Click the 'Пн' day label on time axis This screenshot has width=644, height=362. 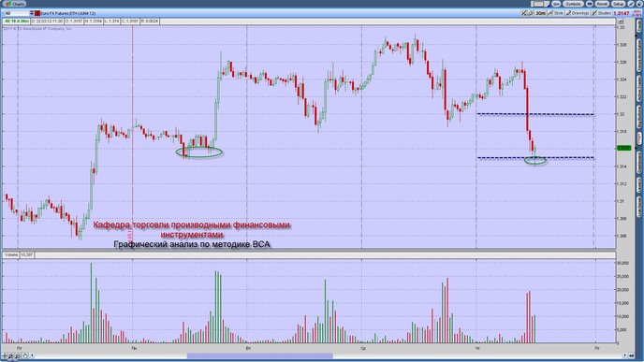pos(134,348)
